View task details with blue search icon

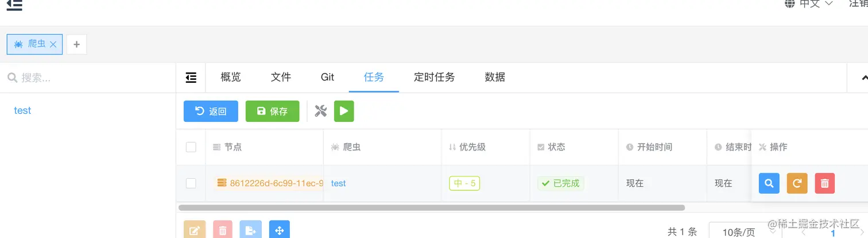(769, 183)
